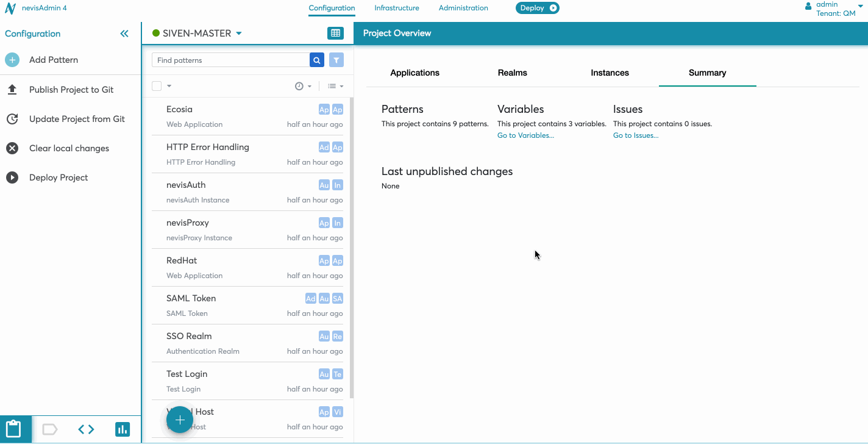Collapse the Configuration sidebar with double chevron

[124, 34]
